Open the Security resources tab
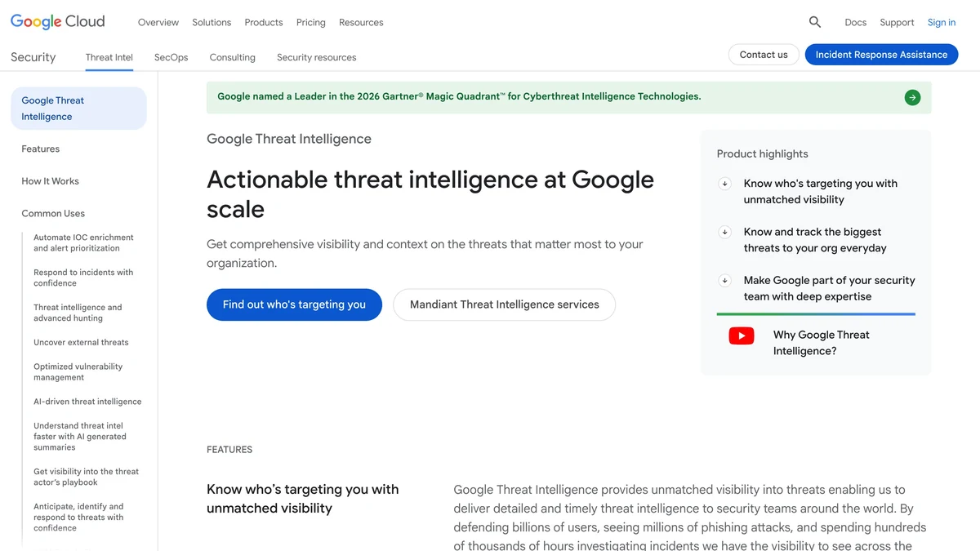Screen dimensions: 980x551 tap(316, 57)
